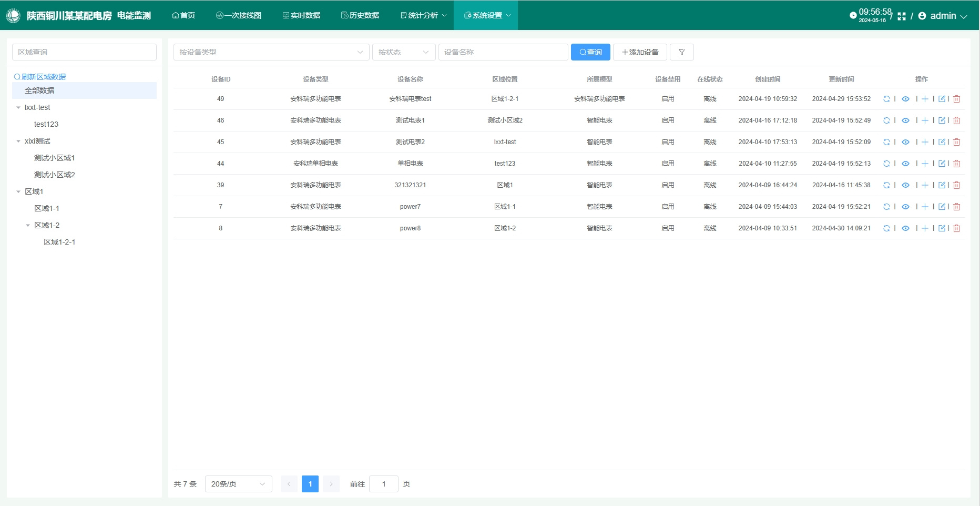Click the funnel filter icon button
The height and width of the screenshot is (506, 980).
pyautogui.click(x=681, y=52)
